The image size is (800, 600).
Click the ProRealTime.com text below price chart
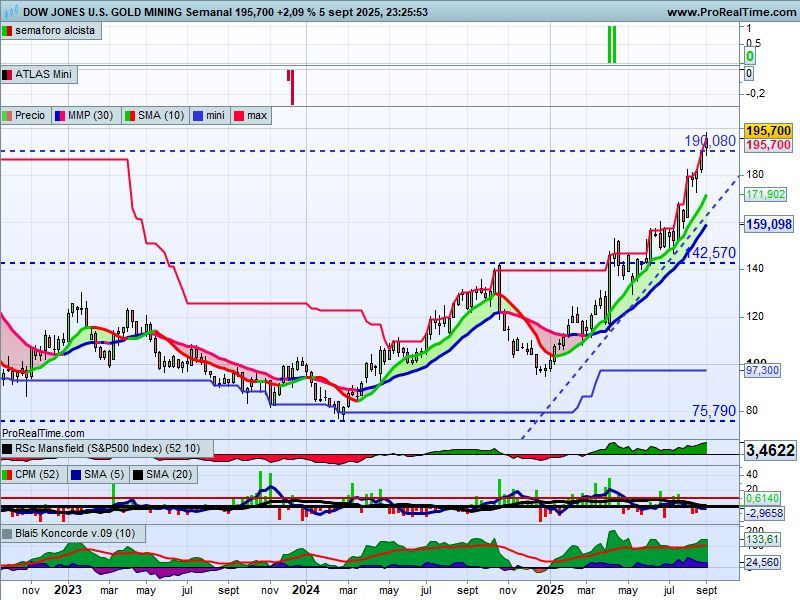[x=43, y=433]
